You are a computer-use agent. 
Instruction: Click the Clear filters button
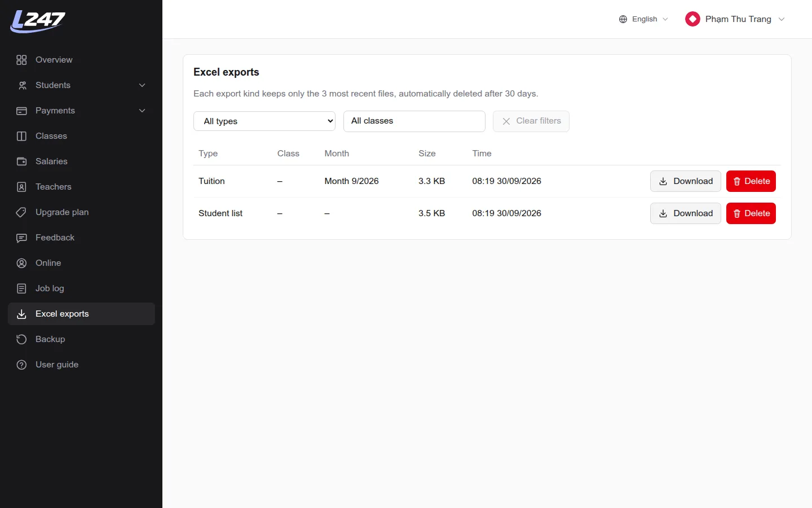click(x=531, y=121)
